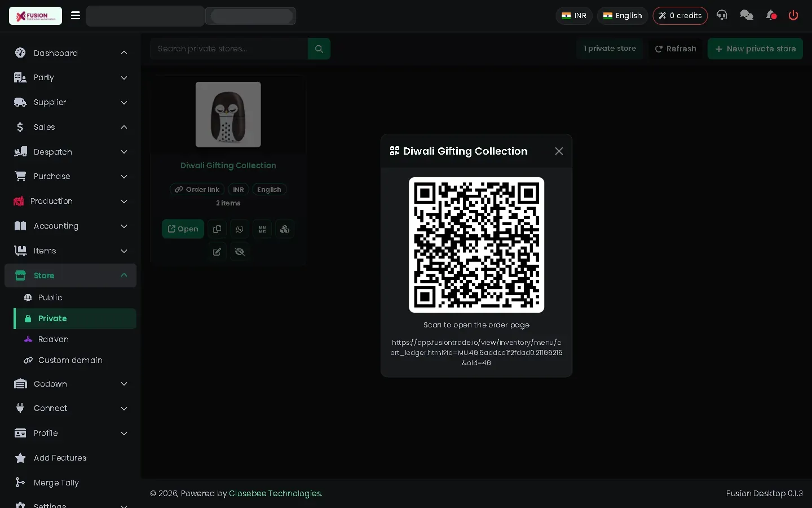Select the Private store submenu item
Viewport: 812px width, 508px height.
pos(75,318)
